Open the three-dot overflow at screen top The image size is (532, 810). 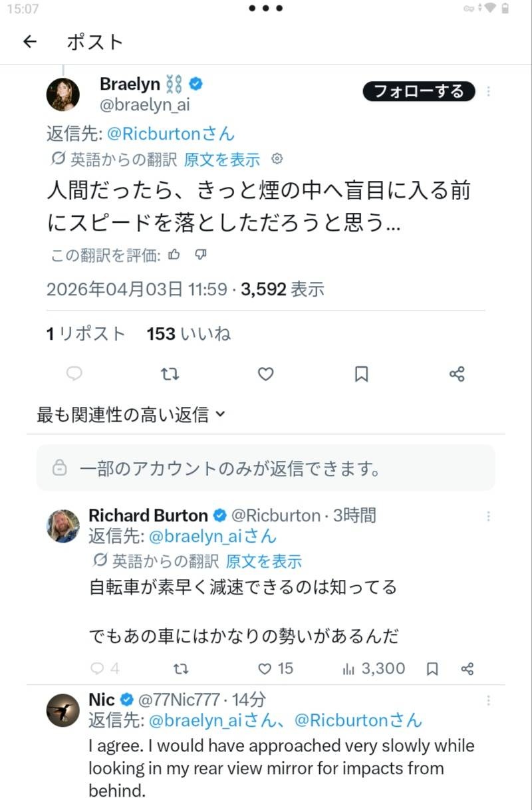coord(266,9)
